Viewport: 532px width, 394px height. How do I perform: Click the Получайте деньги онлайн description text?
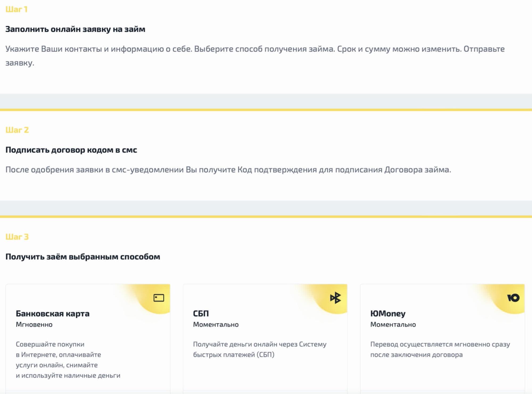pos(259,349)
